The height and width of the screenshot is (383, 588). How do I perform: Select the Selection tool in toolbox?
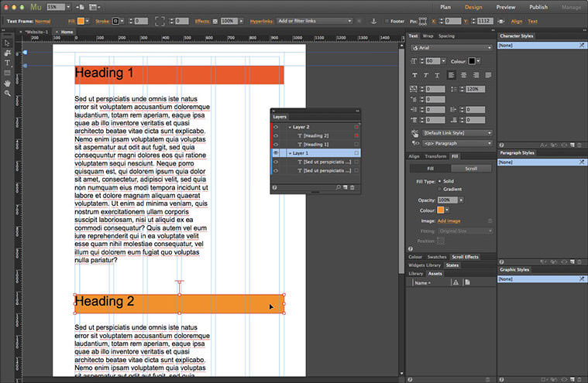[x=7, y=43]
